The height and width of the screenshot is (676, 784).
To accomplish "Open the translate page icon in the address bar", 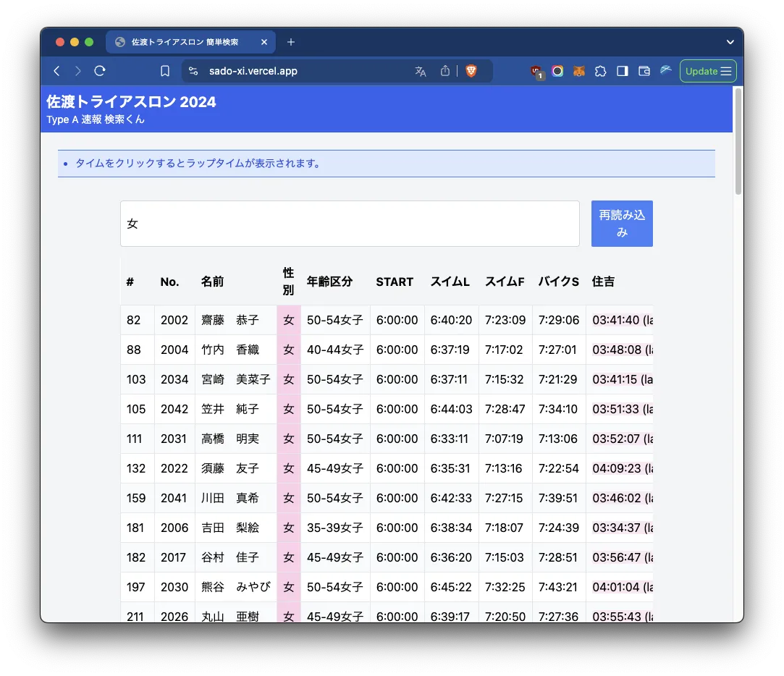I will point(420,71).
